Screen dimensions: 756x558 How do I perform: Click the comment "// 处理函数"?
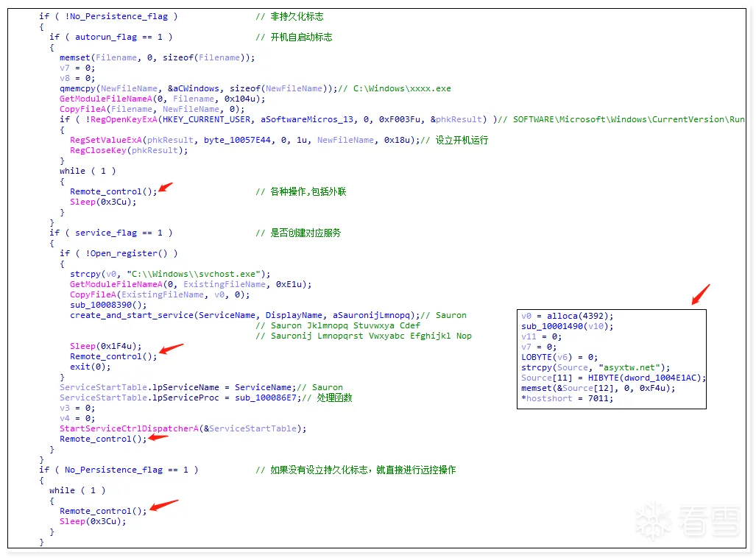coord(327,398)
